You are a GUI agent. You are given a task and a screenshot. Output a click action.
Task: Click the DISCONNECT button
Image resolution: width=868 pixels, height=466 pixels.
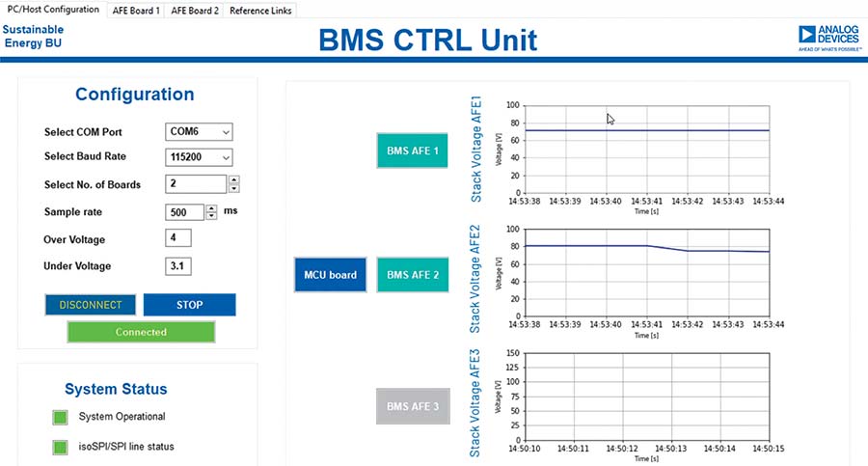coord(91,305)
